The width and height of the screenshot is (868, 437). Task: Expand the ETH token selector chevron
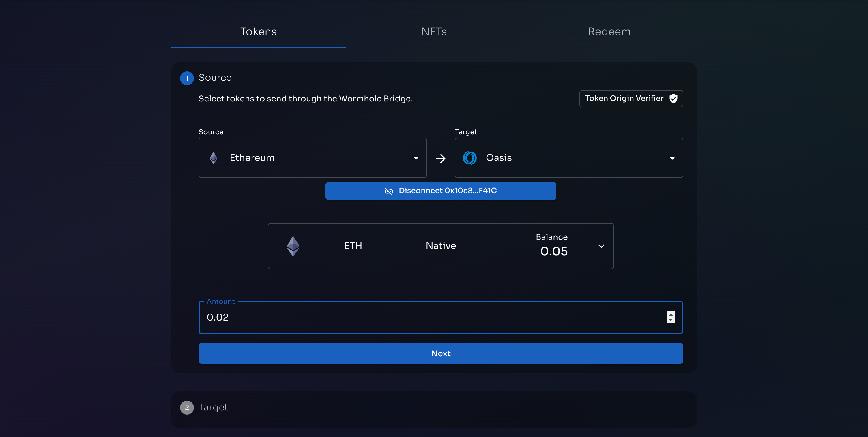coord(601,246)
